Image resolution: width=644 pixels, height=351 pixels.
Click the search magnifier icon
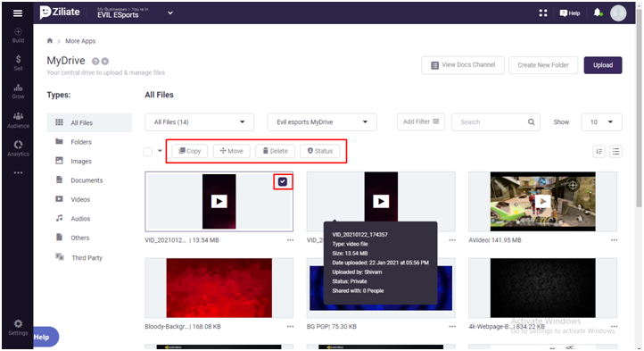point(531,122)
